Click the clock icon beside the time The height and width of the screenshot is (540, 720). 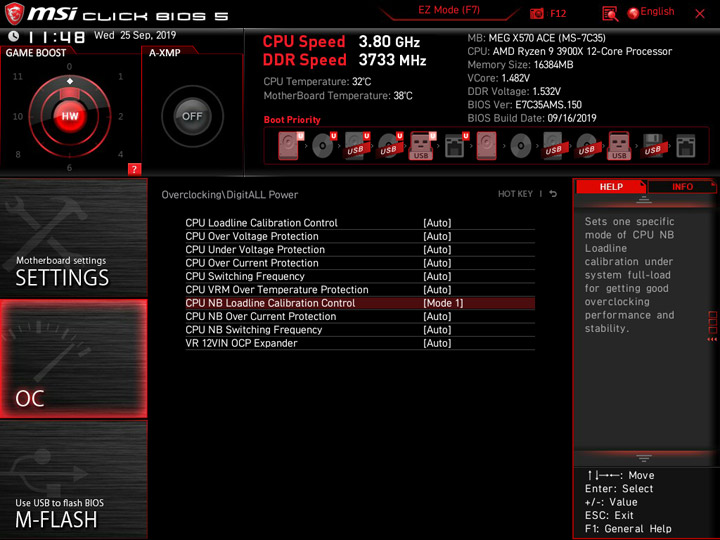[14, 36]
